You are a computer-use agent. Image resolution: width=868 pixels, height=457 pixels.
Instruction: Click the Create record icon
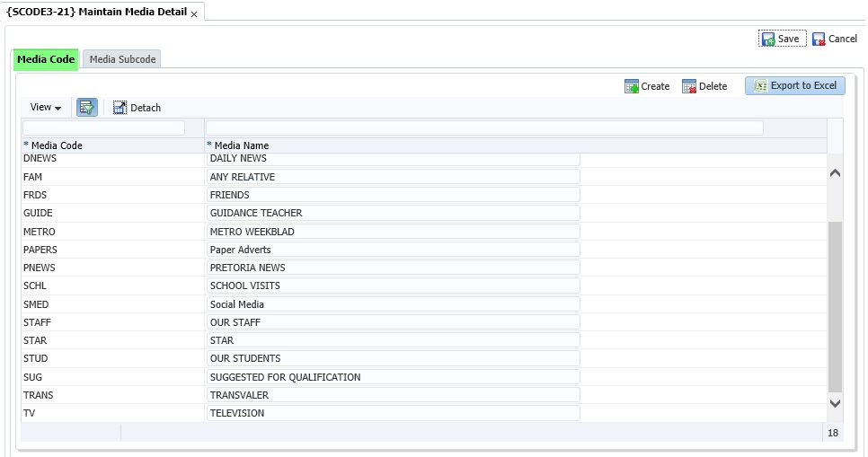click(x=632, y=86)
